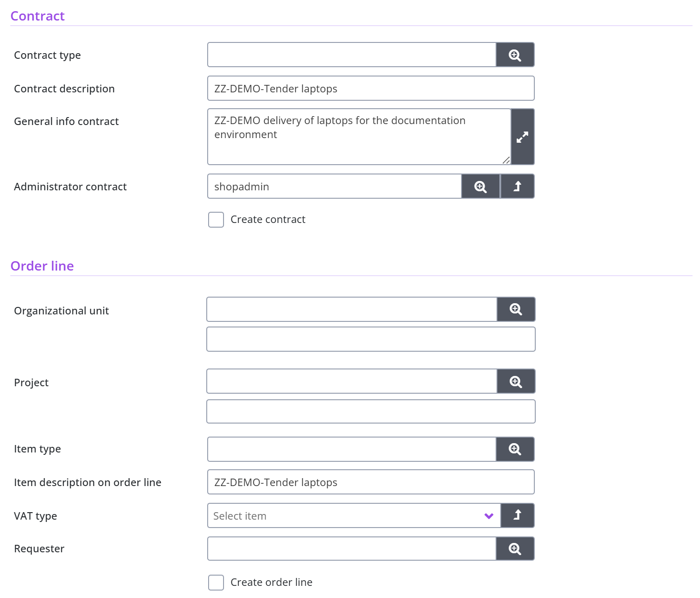The width and height of the screenshot is (700, 598).
Task: Click the upward arrow button beside VAT type
Action: (517, 515)
